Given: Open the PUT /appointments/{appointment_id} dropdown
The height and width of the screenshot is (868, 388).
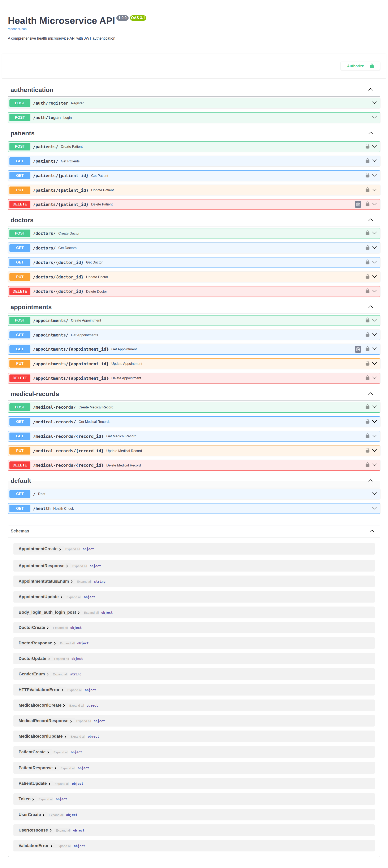Looking at the screenshot, I should click(374, 364).
